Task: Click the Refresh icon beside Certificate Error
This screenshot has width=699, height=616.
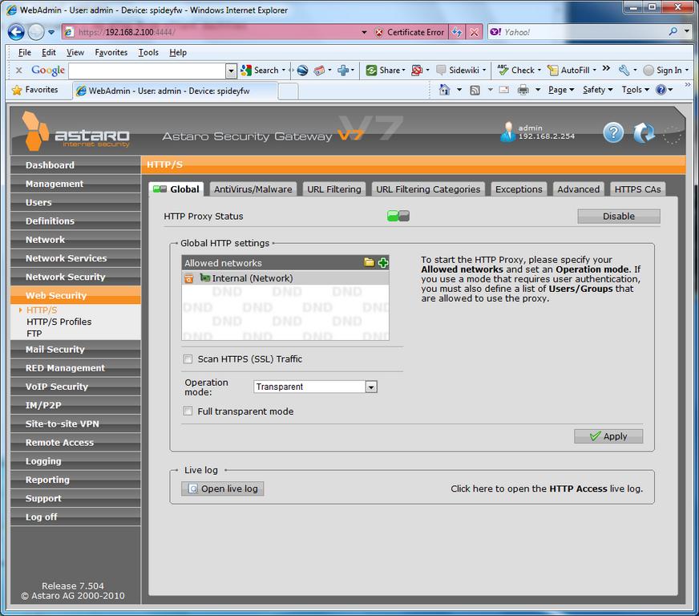Action: coord(456,32)
